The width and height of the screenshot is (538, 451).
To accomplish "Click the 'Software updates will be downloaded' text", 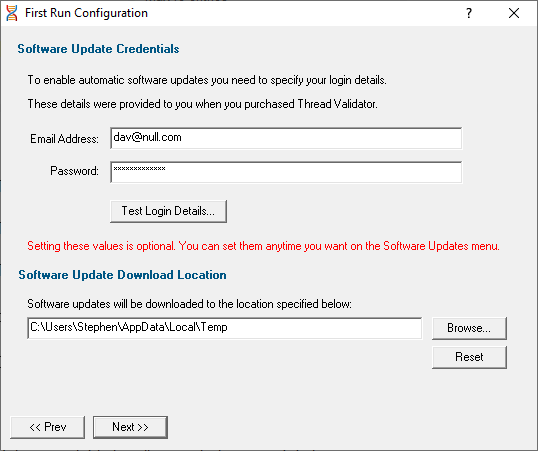I will [189, 304].
